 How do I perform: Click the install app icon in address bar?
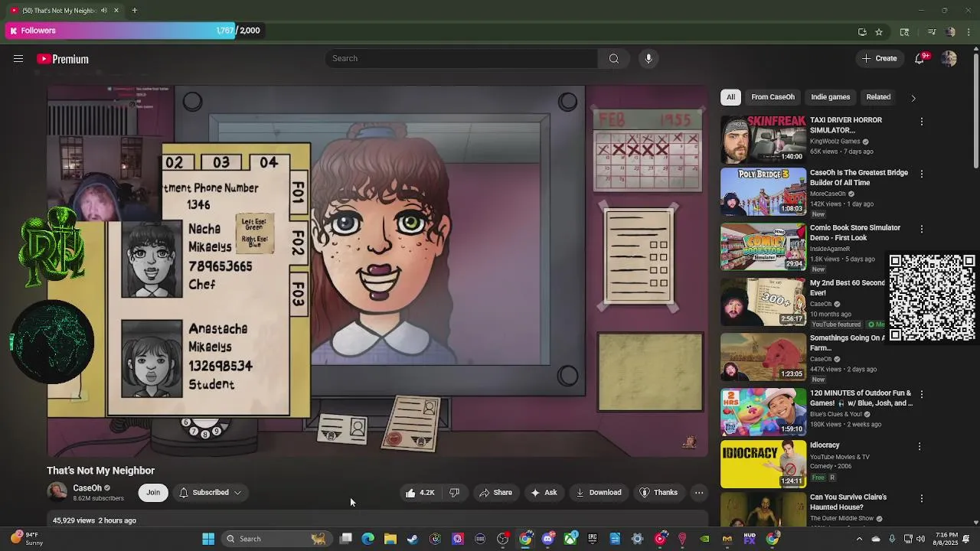click(862, 31)
